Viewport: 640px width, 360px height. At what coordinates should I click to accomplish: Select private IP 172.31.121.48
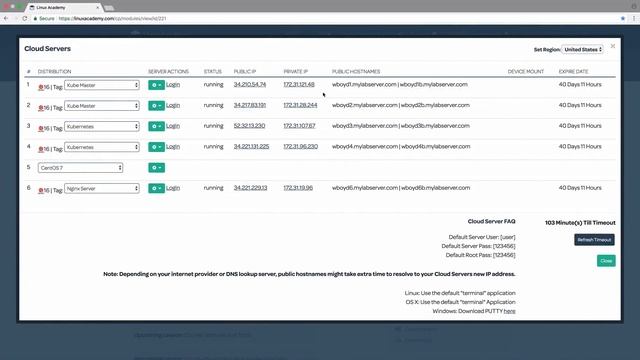pyautogui.click(x=299, y=84)
